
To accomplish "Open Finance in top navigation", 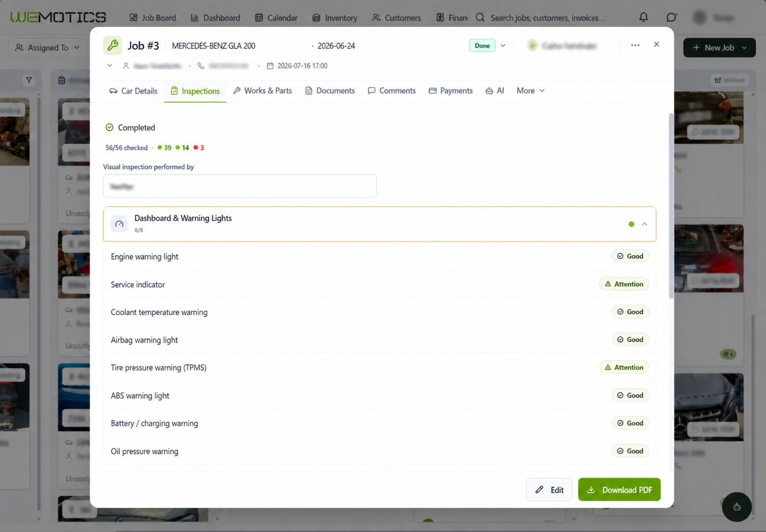I will tap(451, 18).
